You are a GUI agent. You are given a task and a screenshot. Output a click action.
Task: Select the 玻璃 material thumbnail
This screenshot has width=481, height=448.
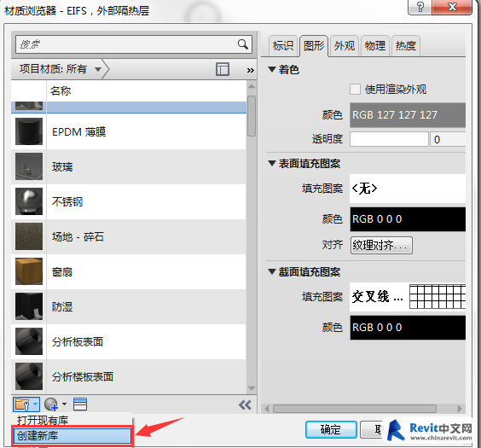(x=29, y=166)
